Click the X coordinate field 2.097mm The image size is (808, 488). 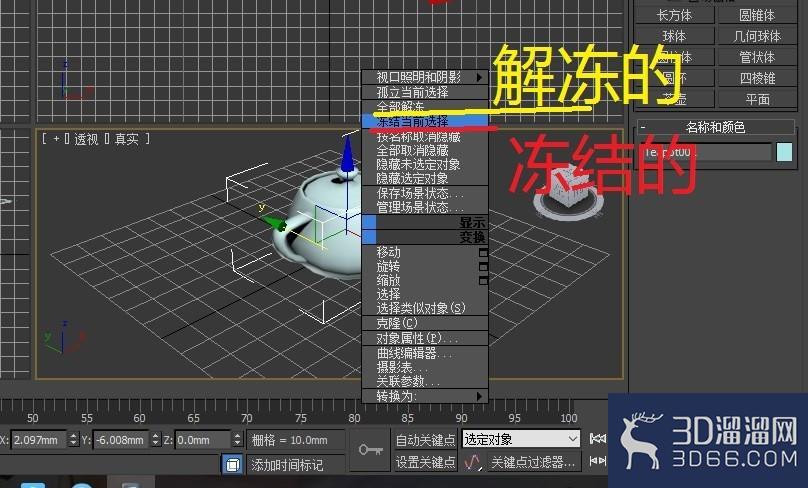[x=40, y=440]
